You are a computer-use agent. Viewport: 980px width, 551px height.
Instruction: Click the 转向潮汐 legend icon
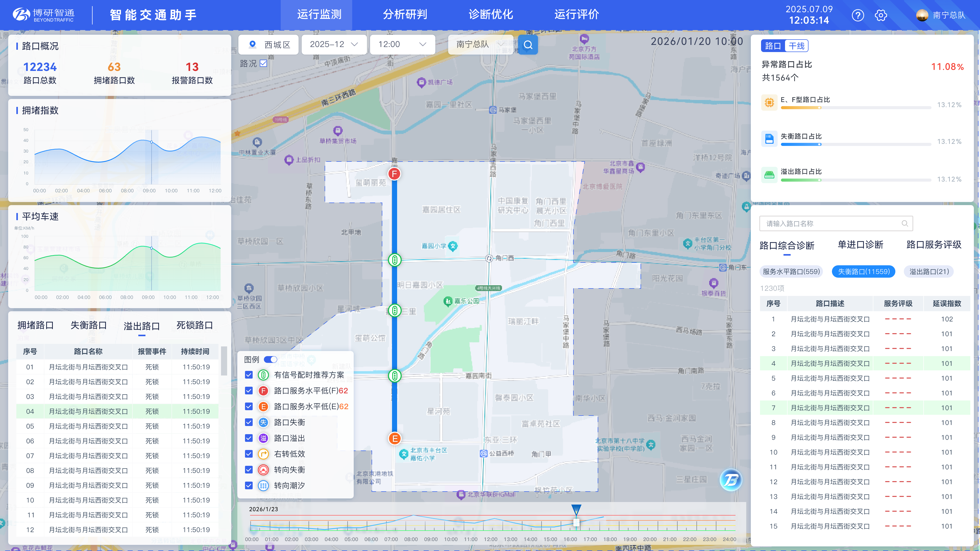pos(263,486)
